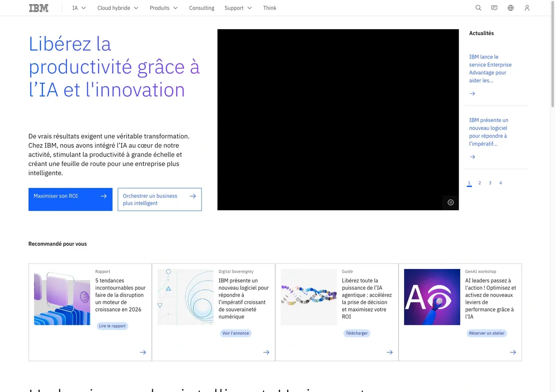Click the Actualités heading

(481, 33)
